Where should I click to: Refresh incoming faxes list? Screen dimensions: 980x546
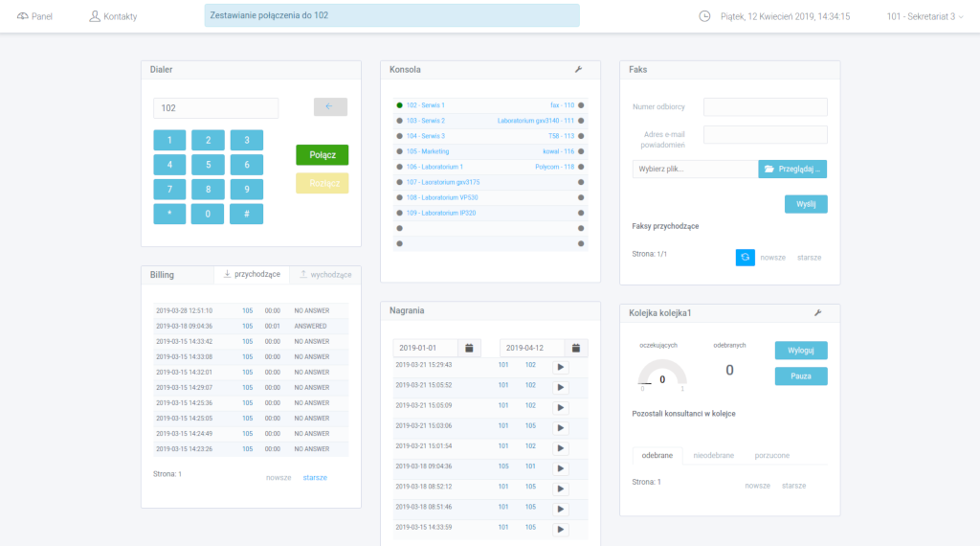[x=745, y=257]
